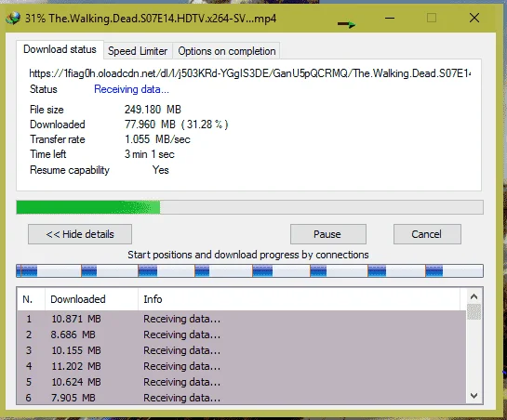Click the downloaded value 77.960 MB

[176, 125]
